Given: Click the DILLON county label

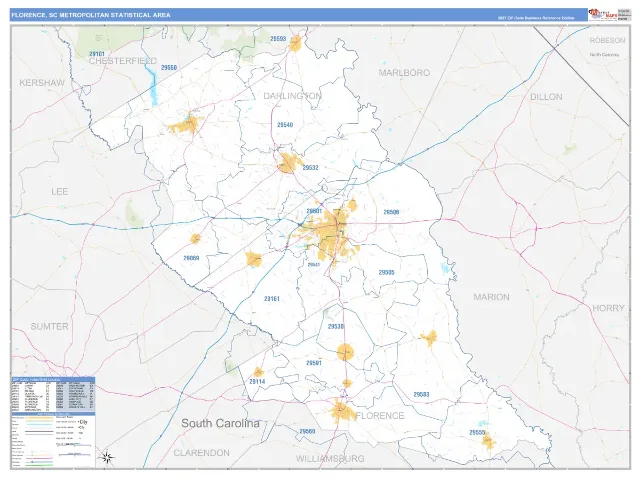Looking at the screenshot, I should click(x=546, y=97).
